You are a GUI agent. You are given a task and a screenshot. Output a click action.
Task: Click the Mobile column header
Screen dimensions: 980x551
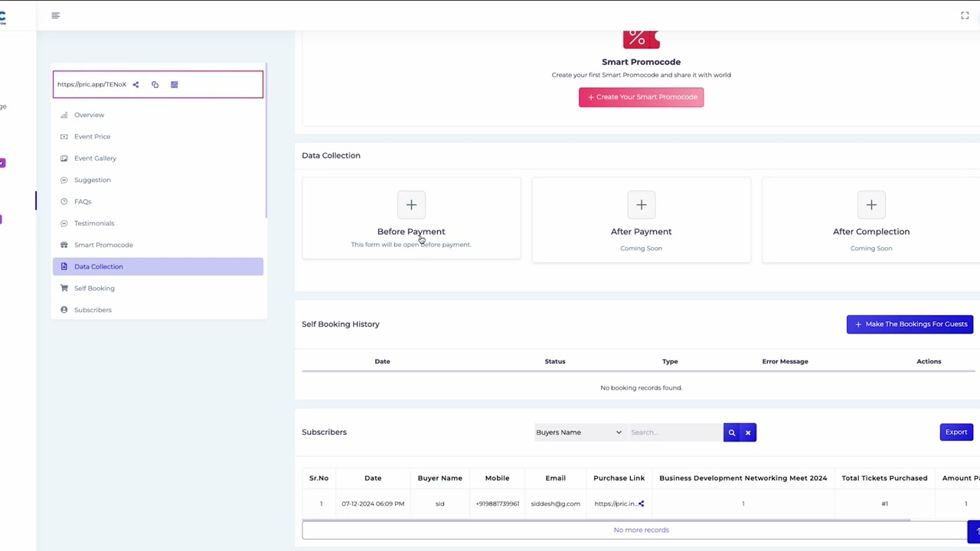coord(497,478)
